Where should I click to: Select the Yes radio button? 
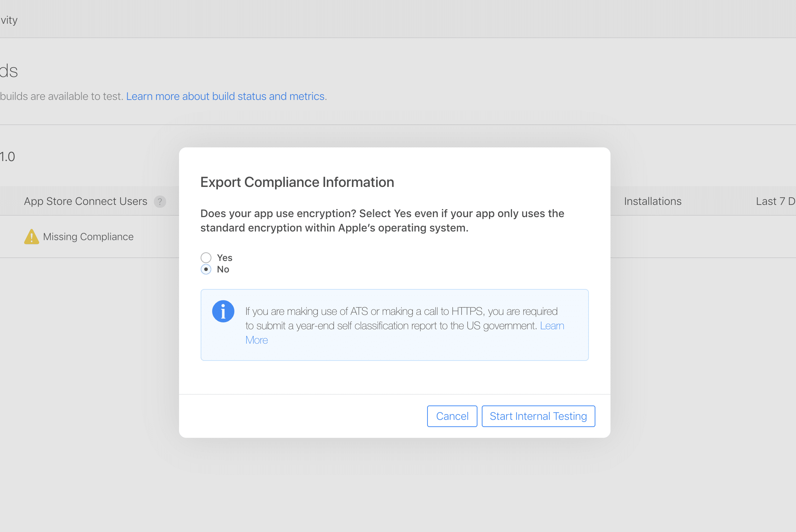click(206, 258)
